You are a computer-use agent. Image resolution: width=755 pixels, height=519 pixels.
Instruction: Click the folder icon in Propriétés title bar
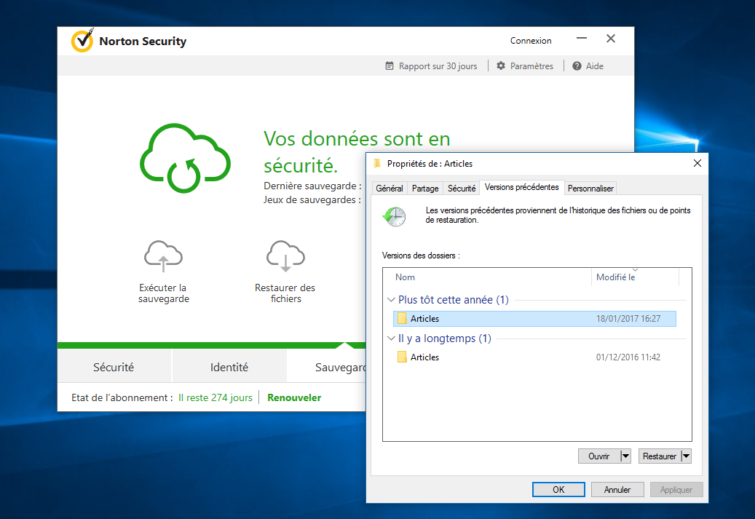coord(378,164)
